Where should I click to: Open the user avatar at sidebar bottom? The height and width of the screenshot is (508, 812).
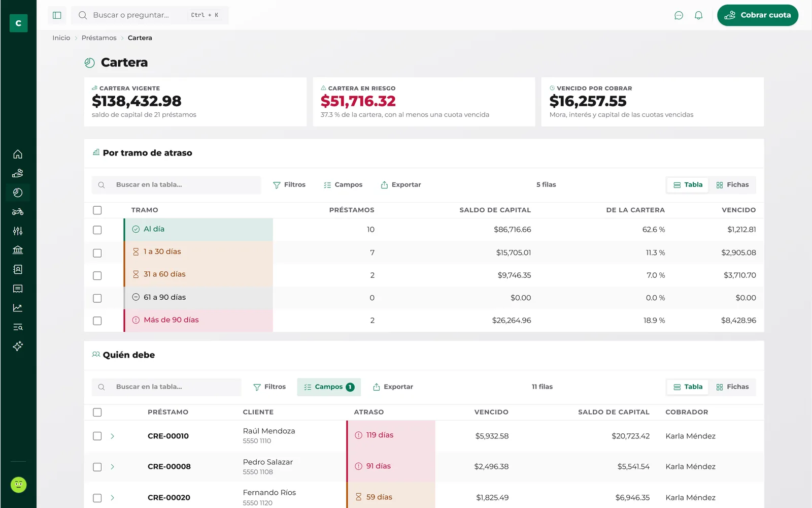click(18, 485)
